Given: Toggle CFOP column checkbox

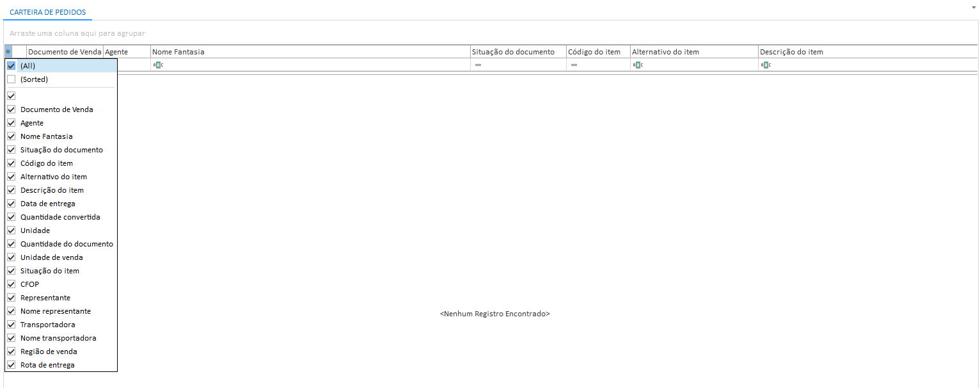Looking at the screenshot, I should (x=11, y=284).
